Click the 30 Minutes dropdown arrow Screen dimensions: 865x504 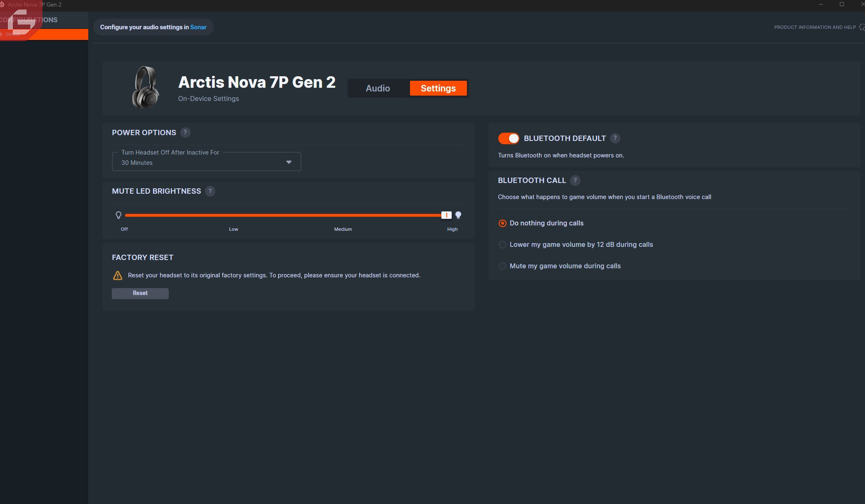(289, 162)
